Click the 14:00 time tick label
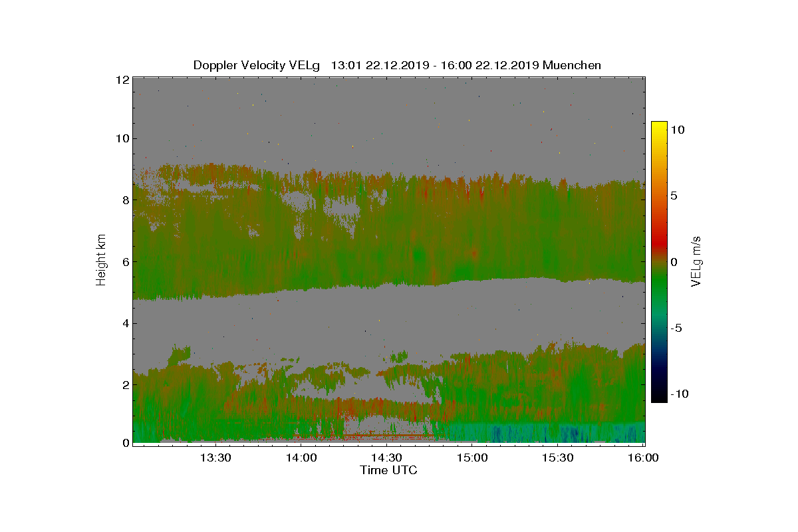 point(301,458)
